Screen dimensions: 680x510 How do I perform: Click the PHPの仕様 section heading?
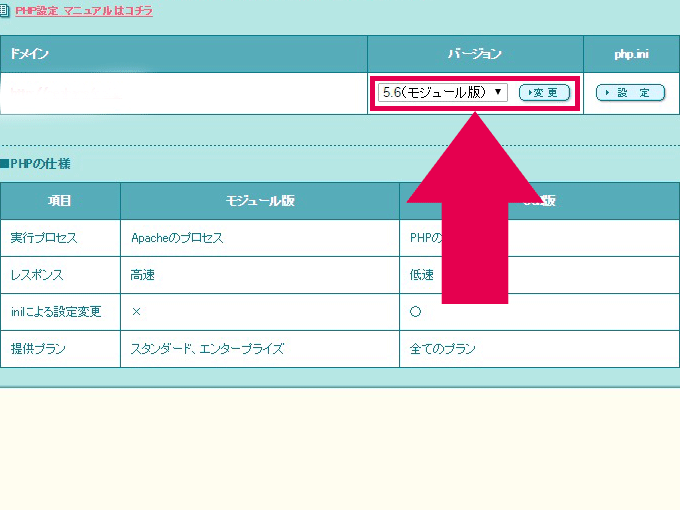36,164
